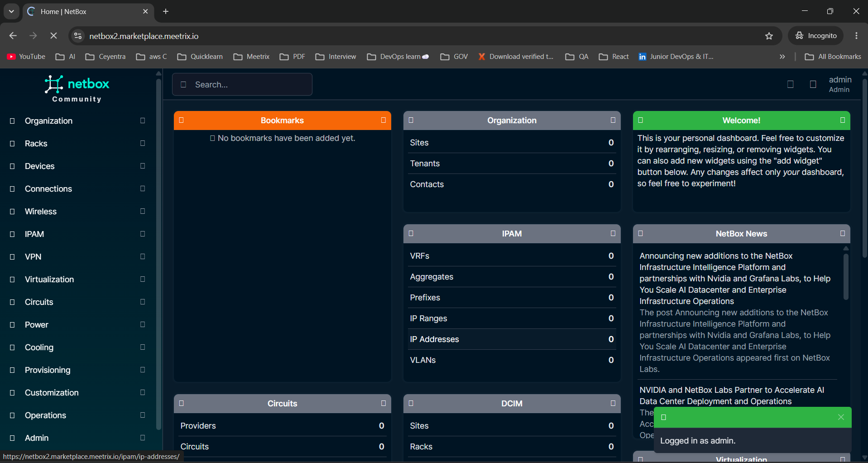Click the sidebar menu scrollbar
The width and height of the screenshot is (868, 463).
tap(158, 254)
